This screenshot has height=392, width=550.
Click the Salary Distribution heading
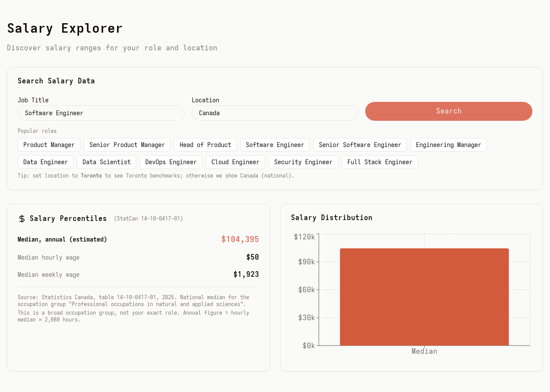tap(332, 218)
